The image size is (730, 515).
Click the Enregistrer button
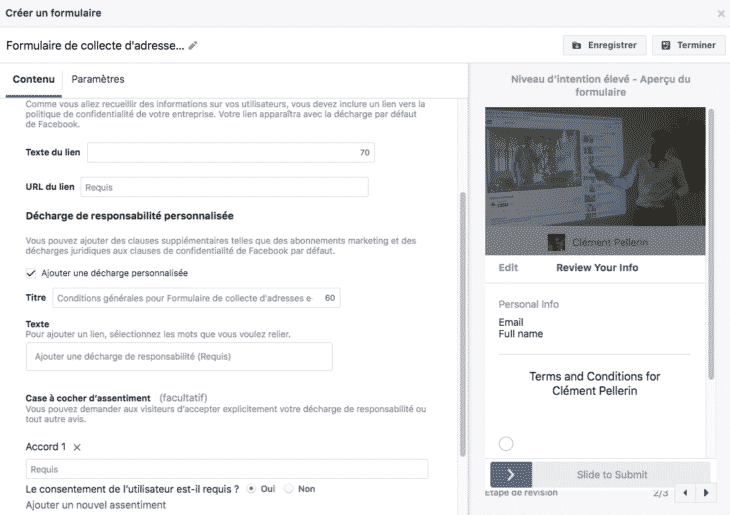[603, 45]
